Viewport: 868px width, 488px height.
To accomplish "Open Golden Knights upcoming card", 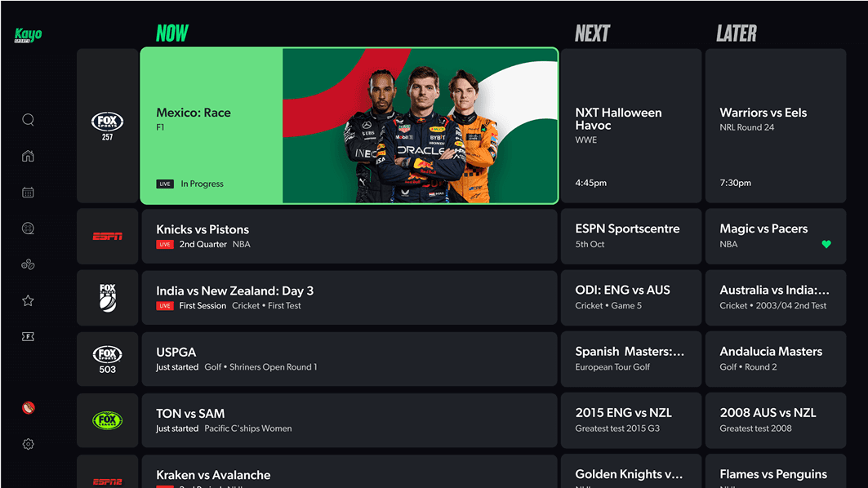I will pyautogui.click(x=631, y=472).
